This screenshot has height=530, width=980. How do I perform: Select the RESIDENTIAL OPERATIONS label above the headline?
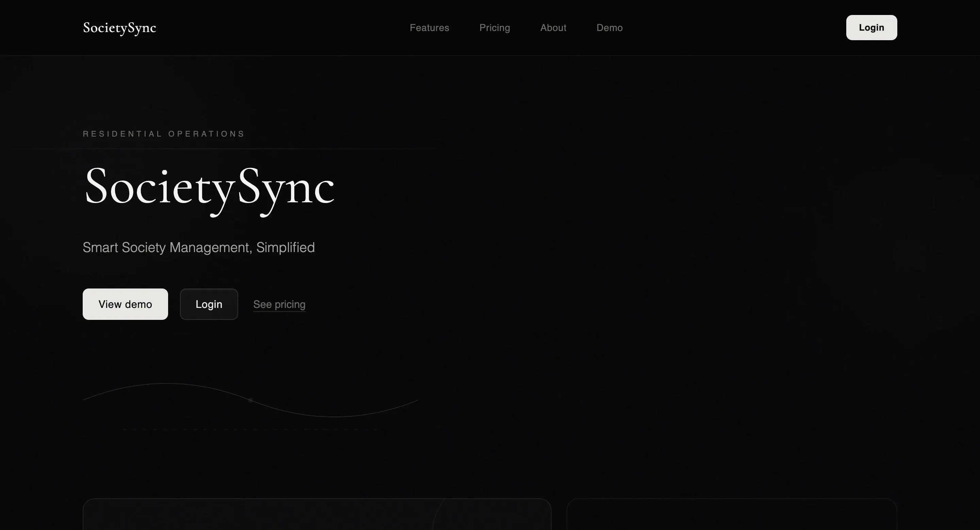(164, 134)
